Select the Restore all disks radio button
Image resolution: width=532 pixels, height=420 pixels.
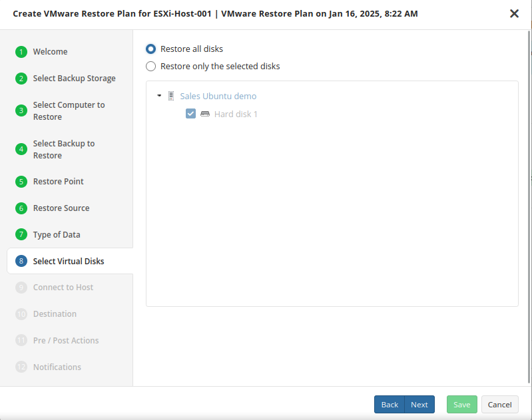click(151, 49)
